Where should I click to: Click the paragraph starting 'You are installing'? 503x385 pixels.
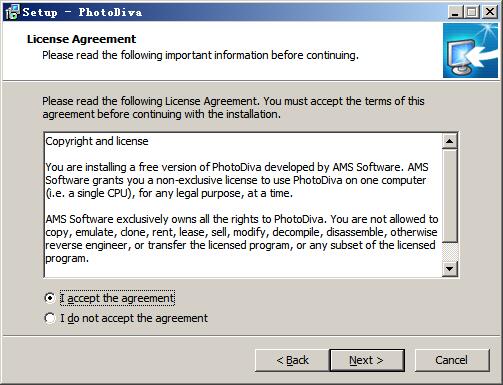click(237, 180)
